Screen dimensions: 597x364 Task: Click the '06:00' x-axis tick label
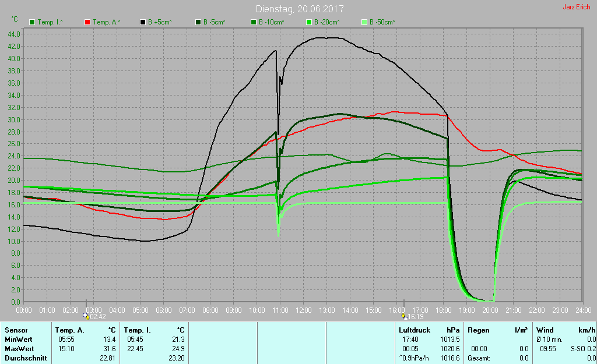pos(164,310)
